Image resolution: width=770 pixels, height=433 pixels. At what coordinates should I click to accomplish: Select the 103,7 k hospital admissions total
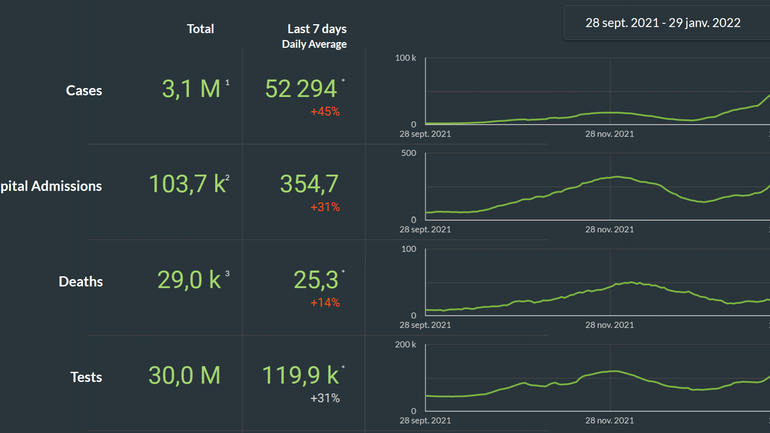point(185,184)
